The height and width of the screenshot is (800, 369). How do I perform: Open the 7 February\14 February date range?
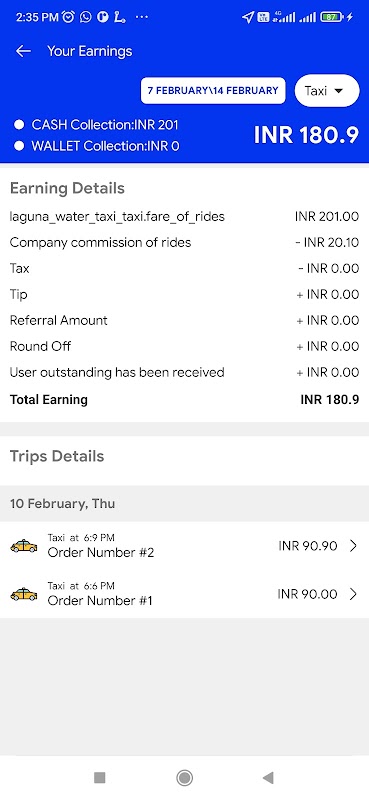(x=213, y=91)
